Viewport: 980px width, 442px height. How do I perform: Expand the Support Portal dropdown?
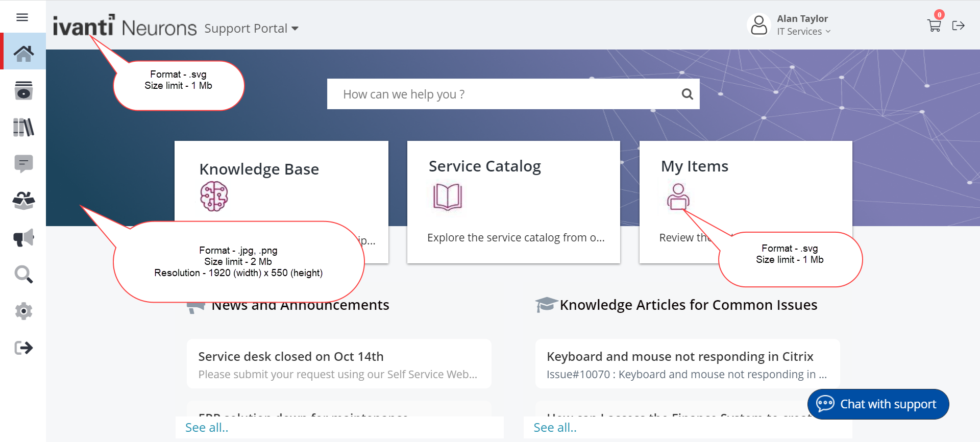click(x=251, y=29)
